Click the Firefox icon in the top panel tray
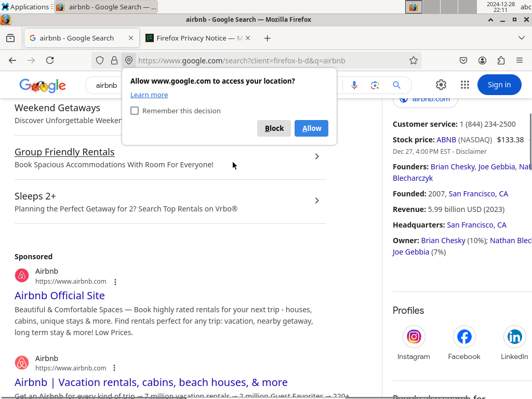Screen dimensions: 532x399 pos(414,7)
